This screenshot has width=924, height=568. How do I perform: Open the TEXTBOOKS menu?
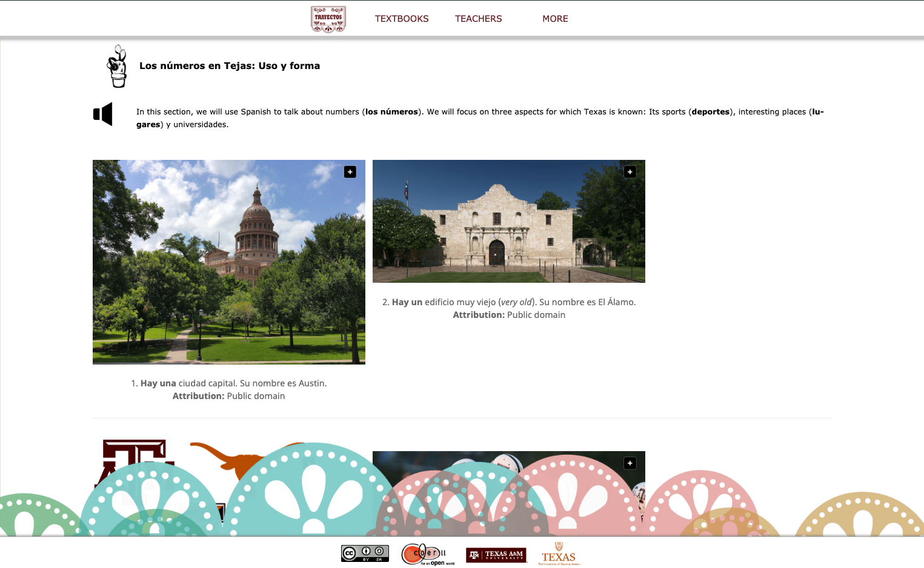[402, 19]
